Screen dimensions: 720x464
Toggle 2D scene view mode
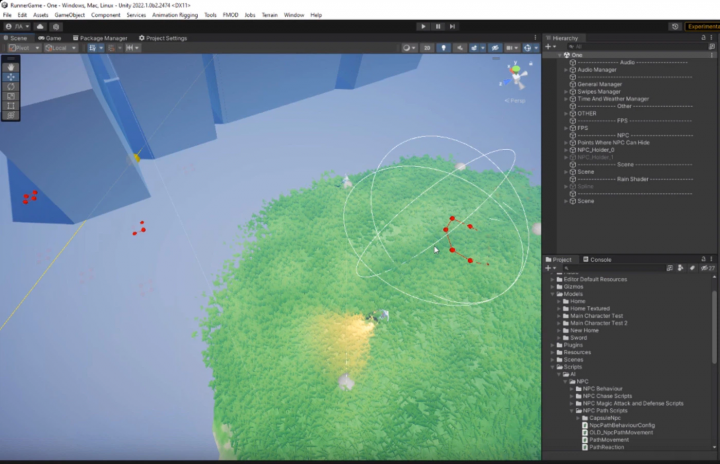(427, 48)
